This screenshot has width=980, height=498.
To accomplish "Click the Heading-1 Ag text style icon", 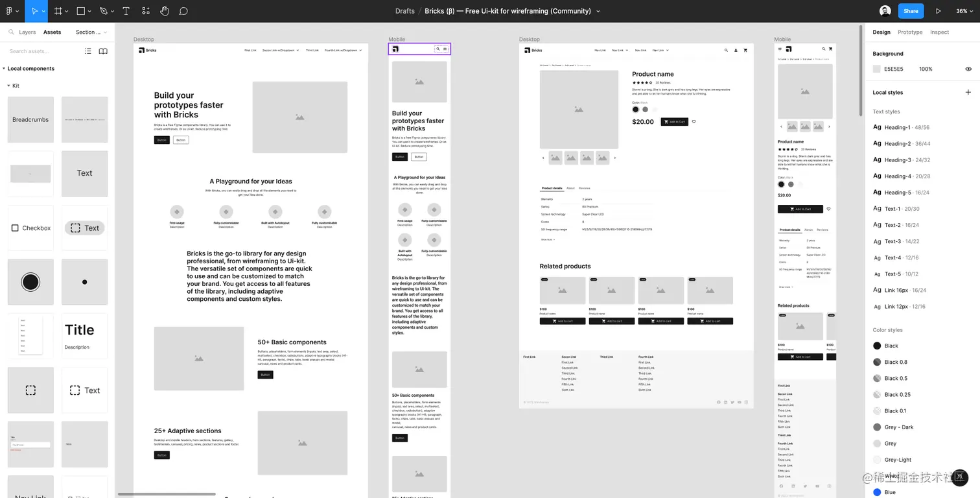I will click(877, 127).
